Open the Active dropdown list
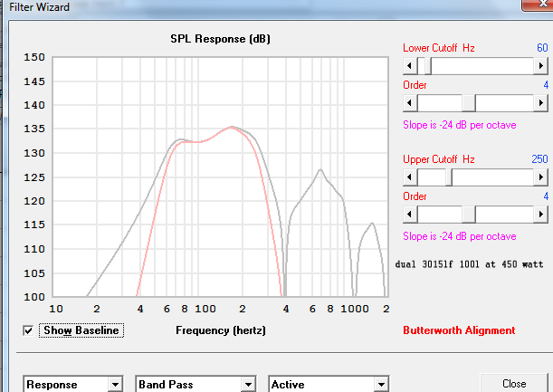Screen dimensions: 553x392 tap(381, 385)
